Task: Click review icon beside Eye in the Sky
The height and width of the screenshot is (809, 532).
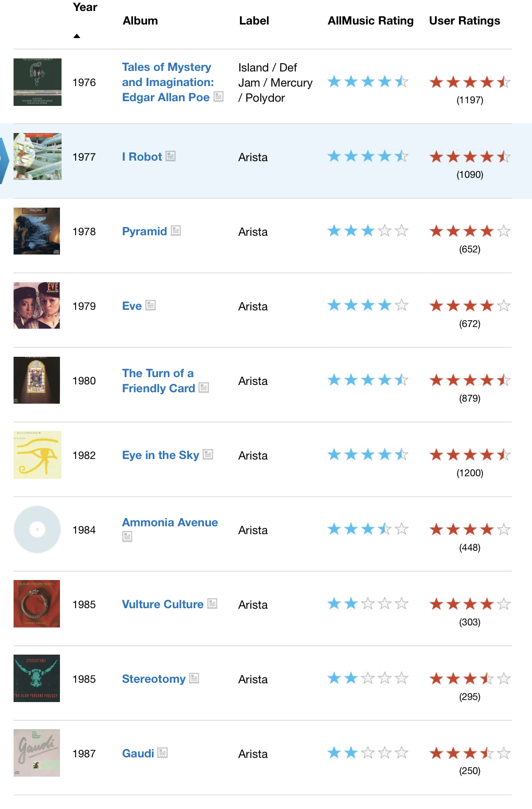Action: pos(208,454)
